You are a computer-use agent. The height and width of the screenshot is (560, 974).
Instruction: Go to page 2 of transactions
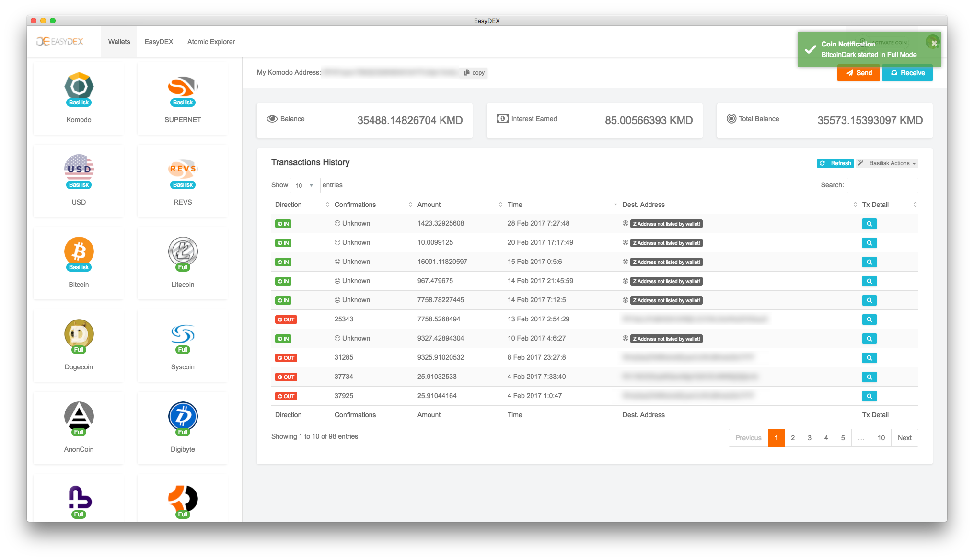pos(793,438)
